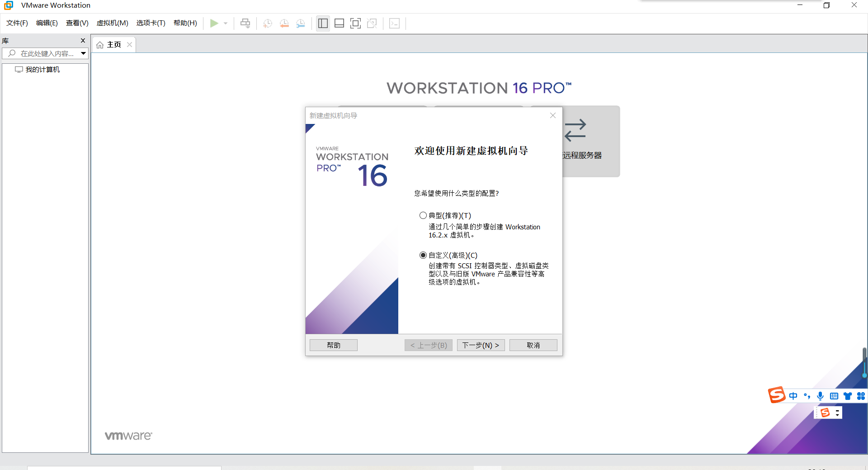
Task: Click the full screen mode icon
Action: (356, 23)
